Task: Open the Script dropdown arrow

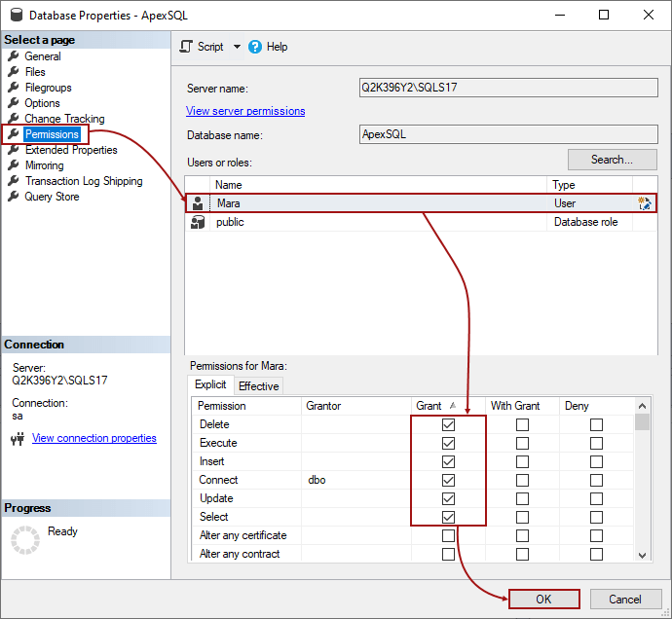Action: coord(237,47)
